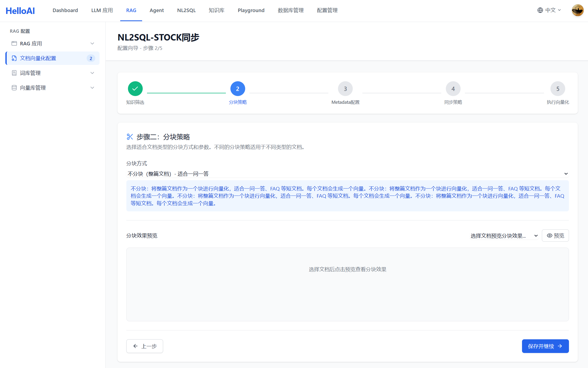The width and height of the screenshot is (588, 368).
Task: Open the 选择文档预览分块效果 dropdown
Action: click(504, 236)
